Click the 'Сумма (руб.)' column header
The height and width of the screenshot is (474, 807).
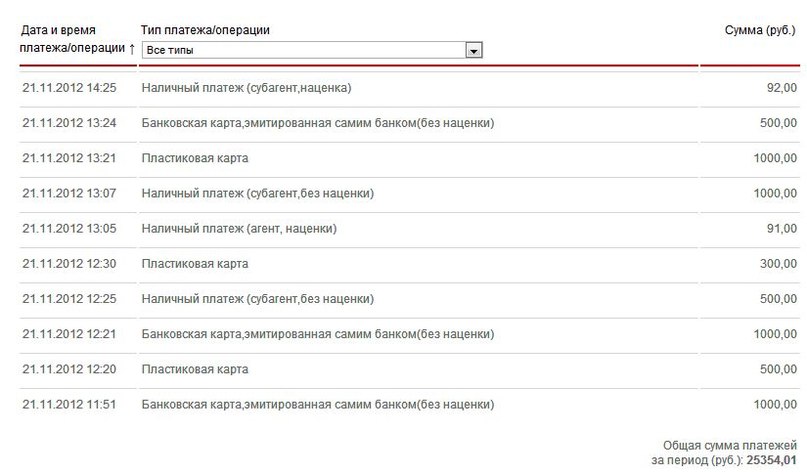(760, 30)
